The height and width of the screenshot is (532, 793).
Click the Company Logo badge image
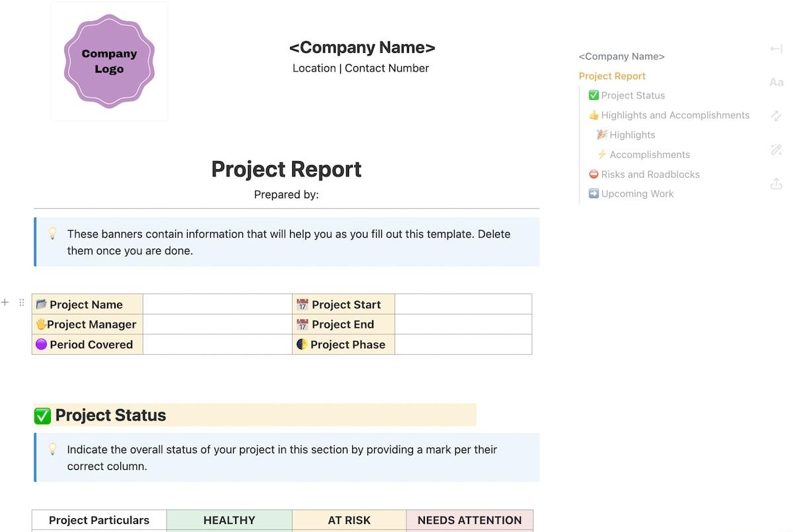tap(109, 61)
